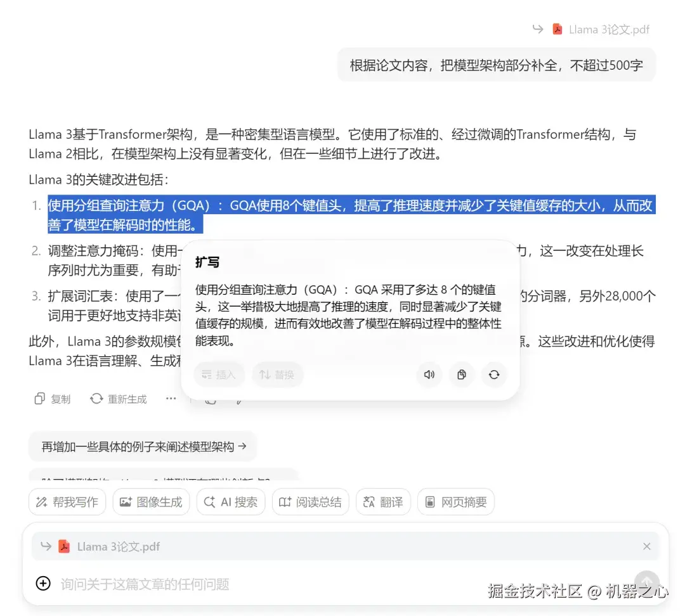Viewport: 685px width, 616px height.
Task: Click the question input field
Action: [x=254, y=584]
